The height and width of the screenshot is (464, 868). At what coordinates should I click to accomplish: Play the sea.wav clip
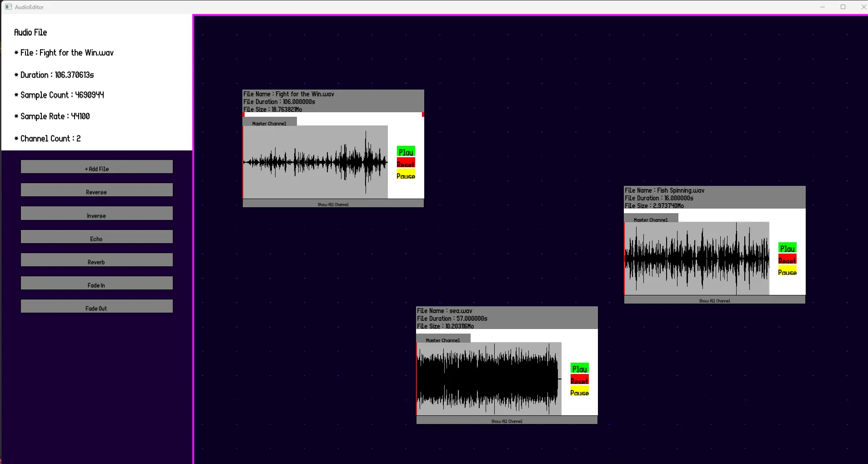pos(579,369)
